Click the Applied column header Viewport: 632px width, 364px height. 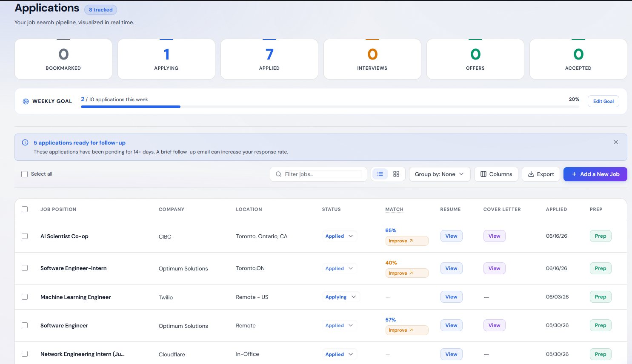[x=556, y=209]
